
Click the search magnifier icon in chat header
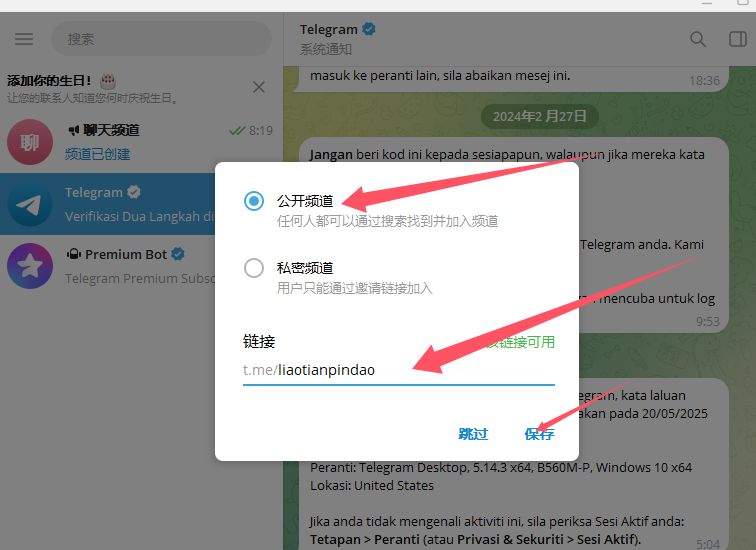(x=698, y=39)
